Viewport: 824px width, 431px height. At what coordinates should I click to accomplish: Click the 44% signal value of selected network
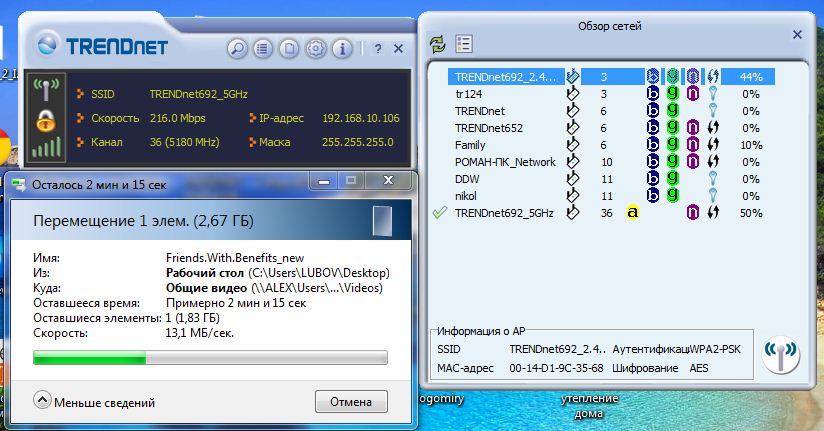tap(751, 77)
